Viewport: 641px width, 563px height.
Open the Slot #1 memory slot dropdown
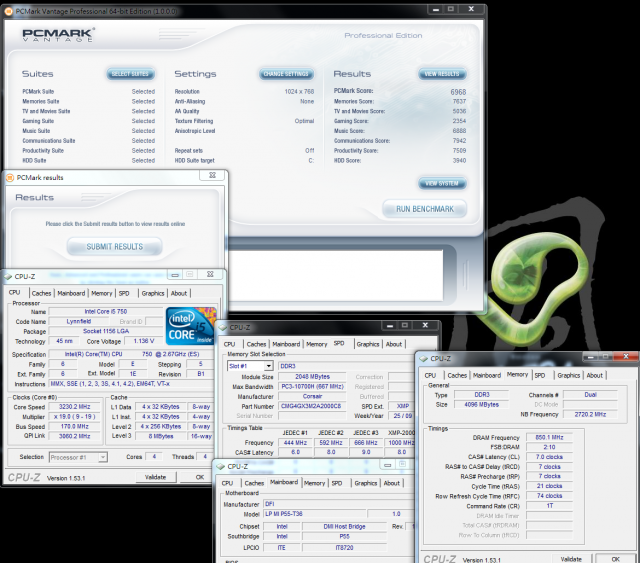coord(269,366)
